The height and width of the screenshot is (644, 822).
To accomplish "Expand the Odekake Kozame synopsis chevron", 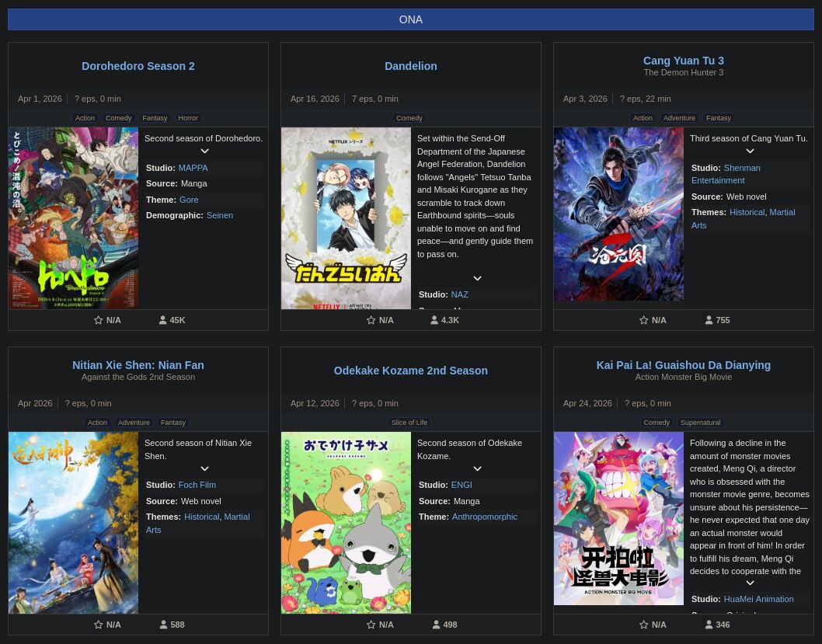I will 477,468.
